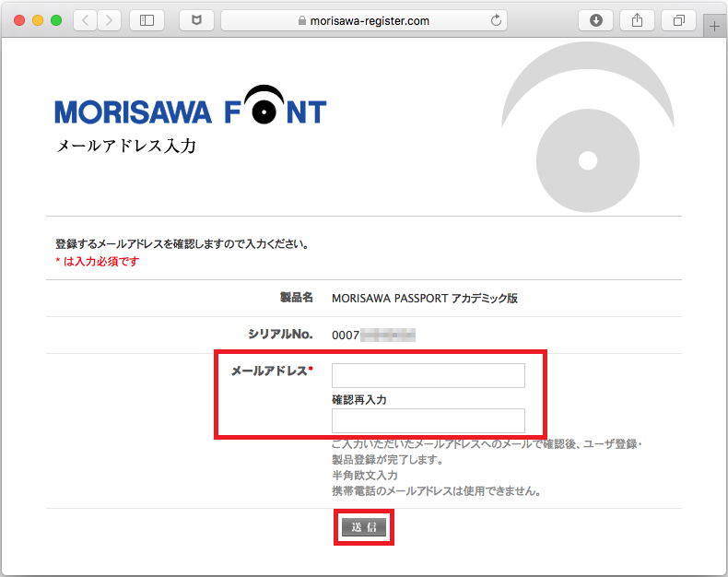Reload the morisawa-register.com page

[498, 20]
